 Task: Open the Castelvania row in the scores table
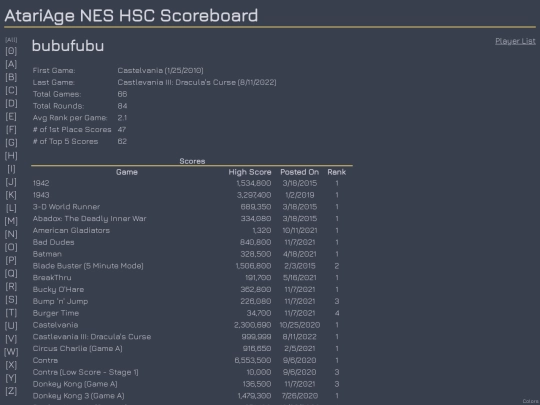click(55, 325)
